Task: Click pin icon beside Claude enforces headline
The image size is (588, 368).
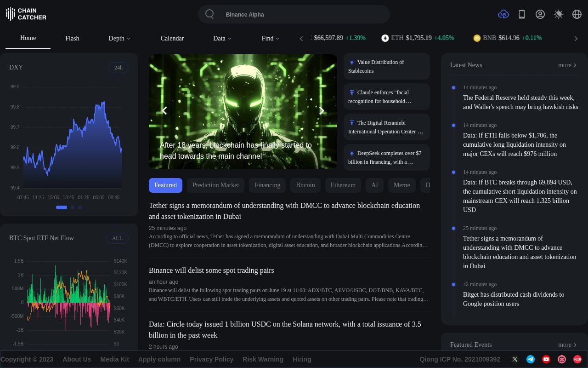Action: pyautogui.click(x=351, y=92)
